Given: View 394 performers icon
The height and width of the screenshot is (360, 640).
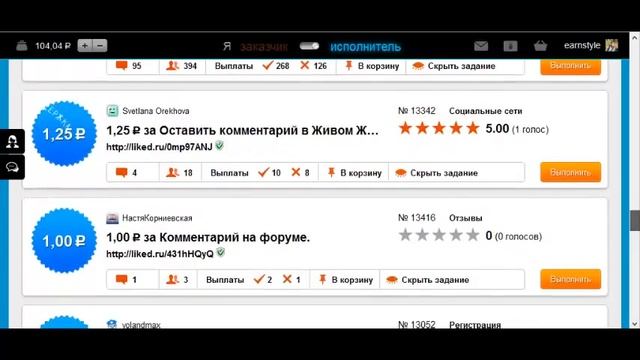Looking at the screenshot, I should [x=173, y=65].
